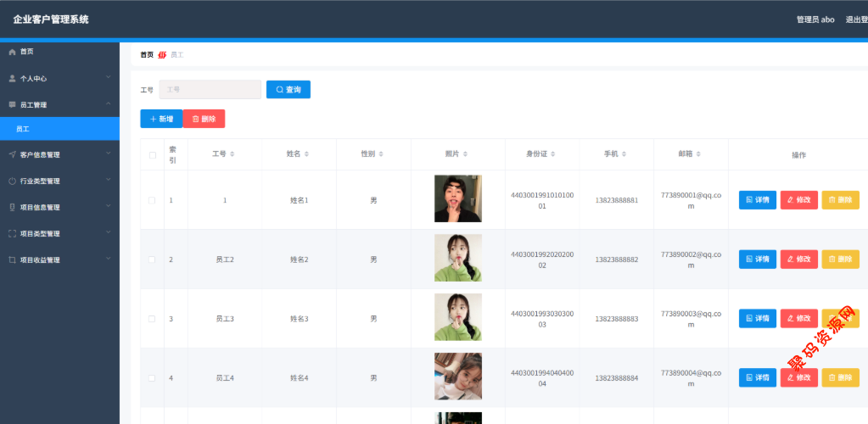
Task: Click the 行业类型管理 sidebar icon
Action: click(12, 181)
